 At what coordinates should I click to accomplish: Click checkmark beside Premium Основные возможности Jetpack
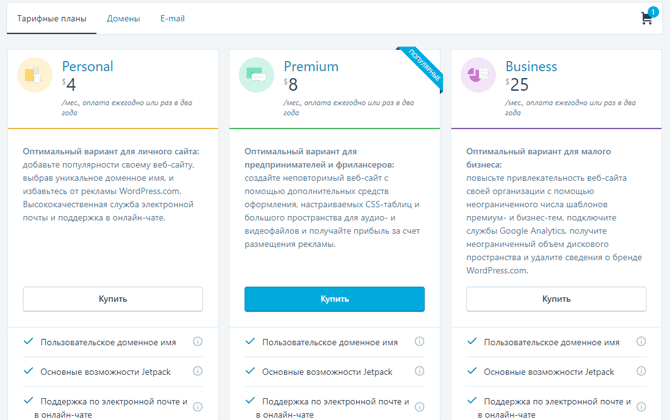(x=250, y=370)
